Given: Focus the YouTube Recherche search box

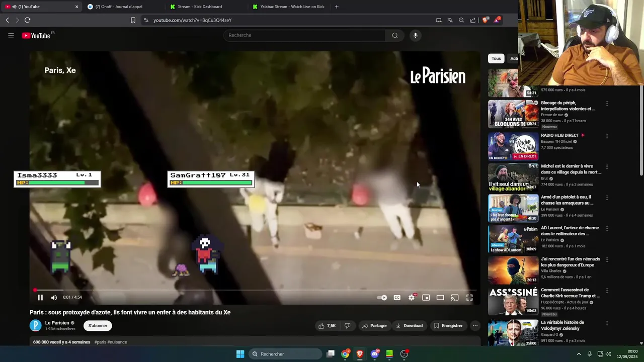Looking at the screenshot, I should pyautogui.click(x=304, y=35).
